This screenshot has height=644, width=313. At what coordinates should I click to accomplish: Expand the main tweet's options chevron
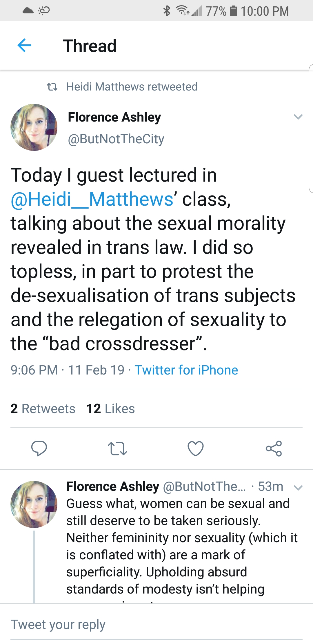point(298,117)
